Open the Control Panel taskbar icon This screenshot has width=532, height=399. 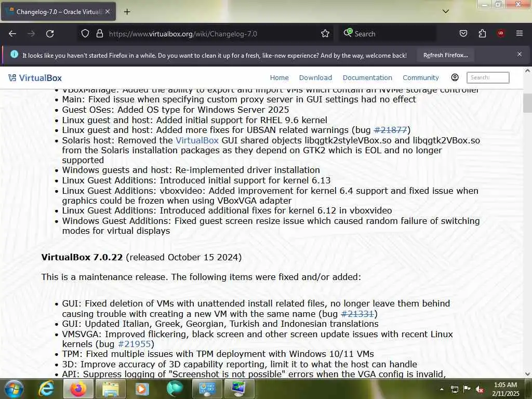tap(207, 389)
